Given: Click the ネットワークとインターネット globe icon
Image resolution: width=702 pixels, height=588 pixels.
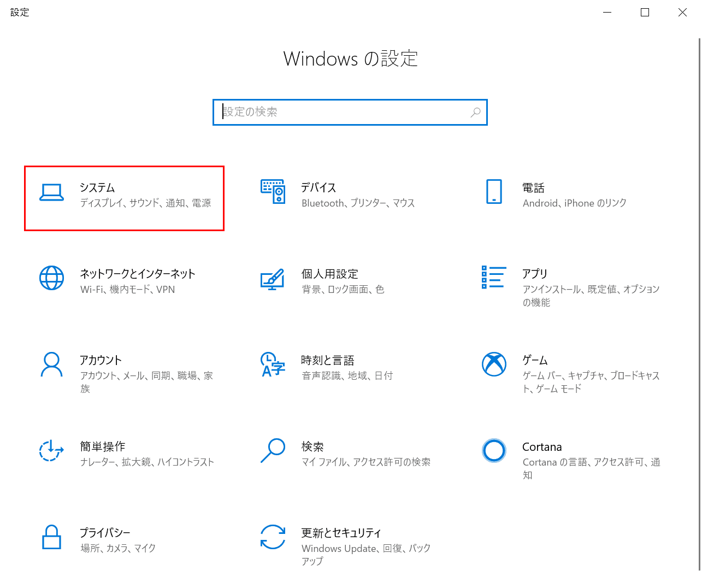Looking at the screenshot, I should point(51,278).
